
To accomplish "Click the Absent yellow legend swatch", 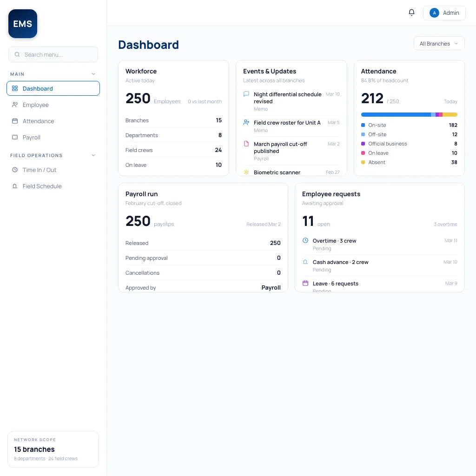I will (363, 162).
